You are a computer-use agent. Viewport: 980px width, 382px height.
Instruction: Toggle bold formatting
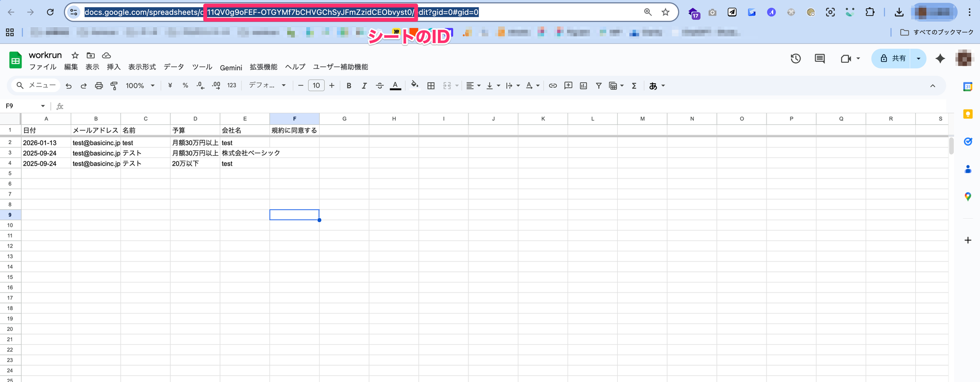(349, 86)
